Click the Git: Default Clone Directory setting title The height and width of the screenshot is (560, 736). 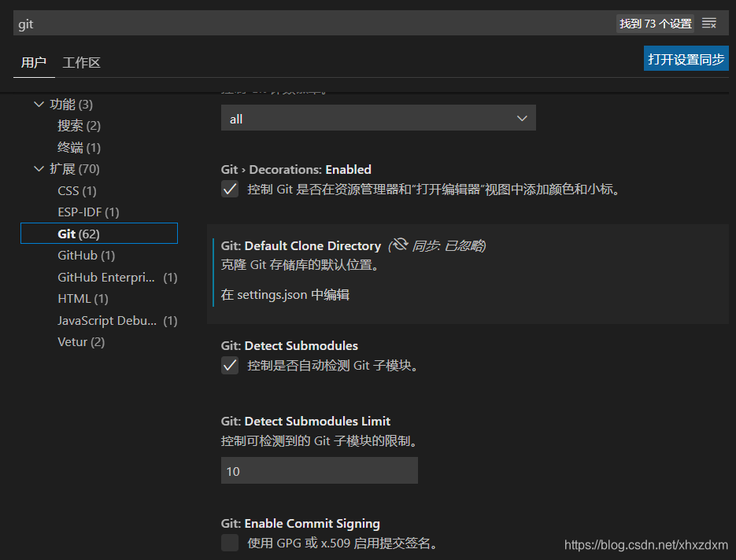tap(301, 245)
